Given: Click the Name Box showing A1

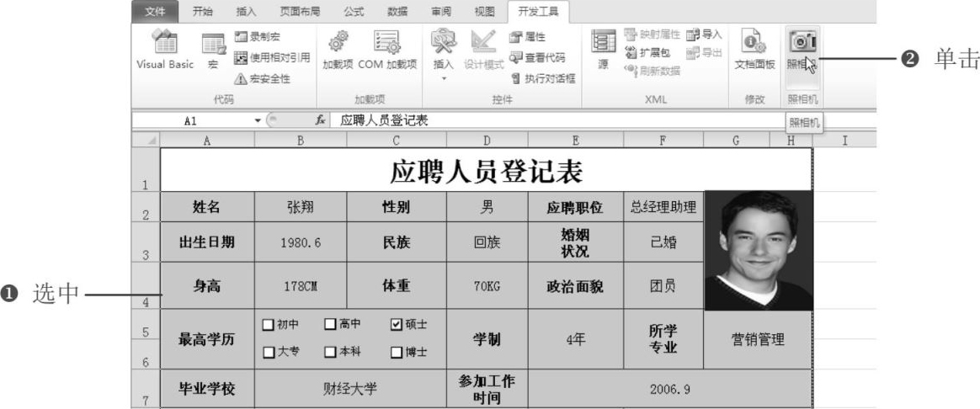Looking at the screenshot, I should [192, 120].
